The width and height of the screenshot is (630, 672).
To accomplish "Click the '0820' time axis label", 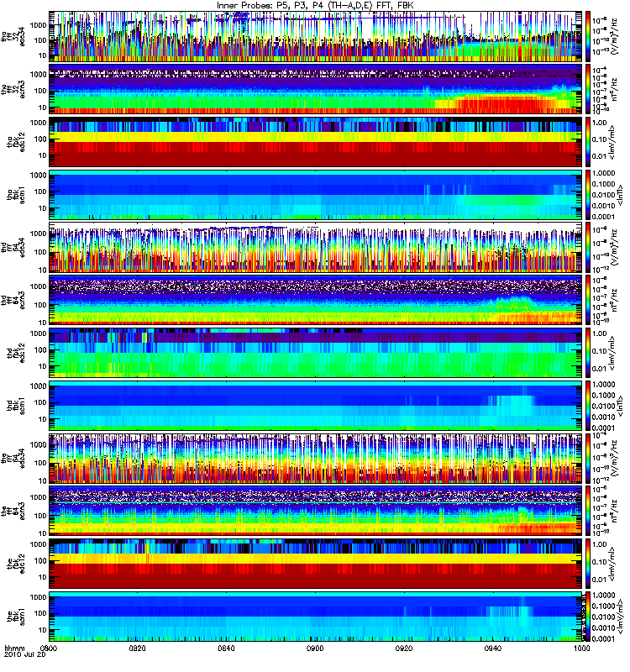I will (138, 648).
